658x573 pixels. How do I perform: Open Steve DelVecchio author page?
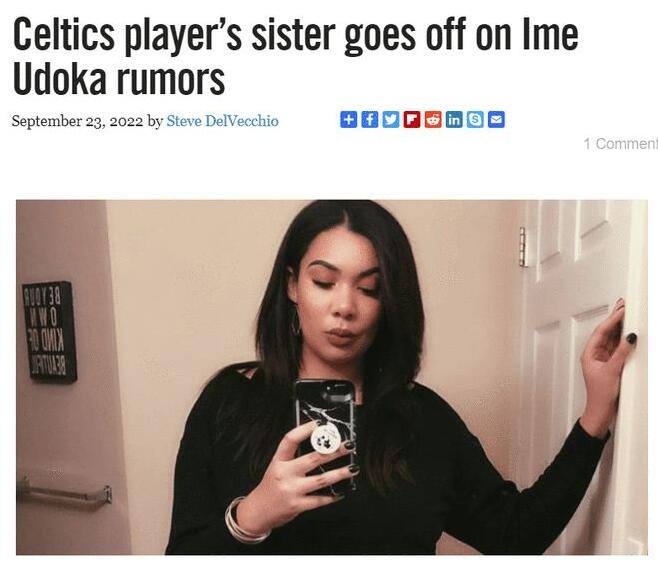(x=222, y=121)
